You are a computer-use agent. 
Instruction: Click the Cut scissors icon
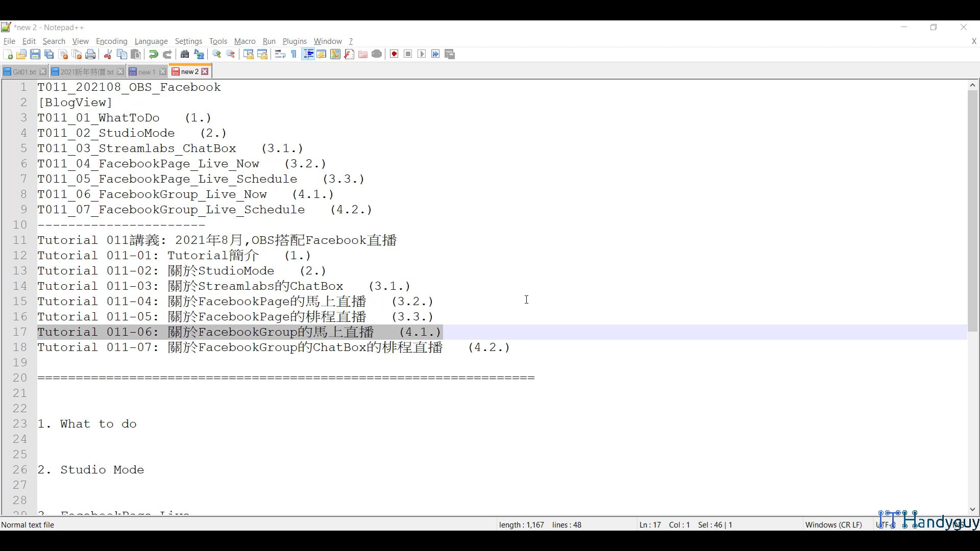(x=108, y=55)
